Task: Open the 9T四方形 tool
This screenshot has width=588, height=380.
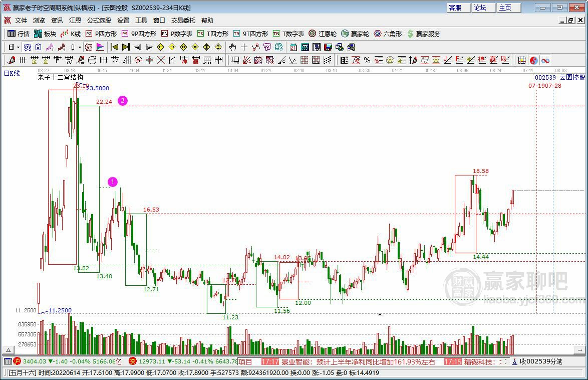Action: click(250, 34)
